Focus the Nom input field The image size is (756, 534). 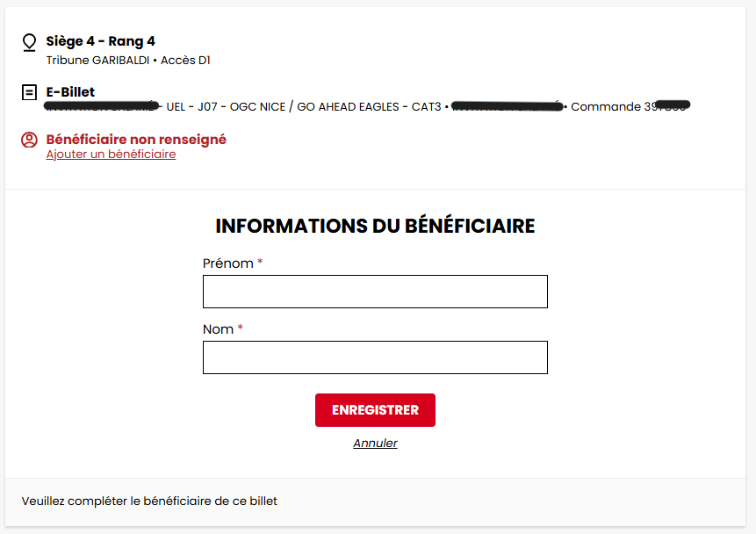coord(375,357)
